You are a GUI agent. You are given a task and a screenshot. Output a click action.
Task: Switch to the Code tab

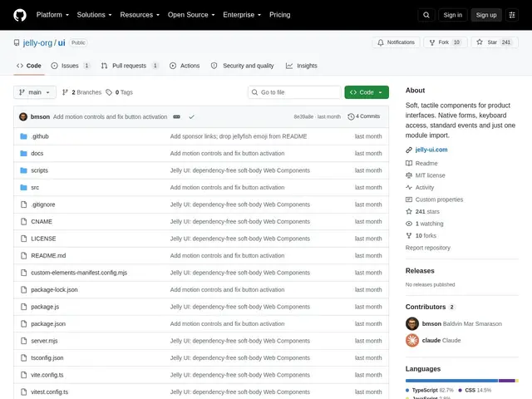click(29, 66)
